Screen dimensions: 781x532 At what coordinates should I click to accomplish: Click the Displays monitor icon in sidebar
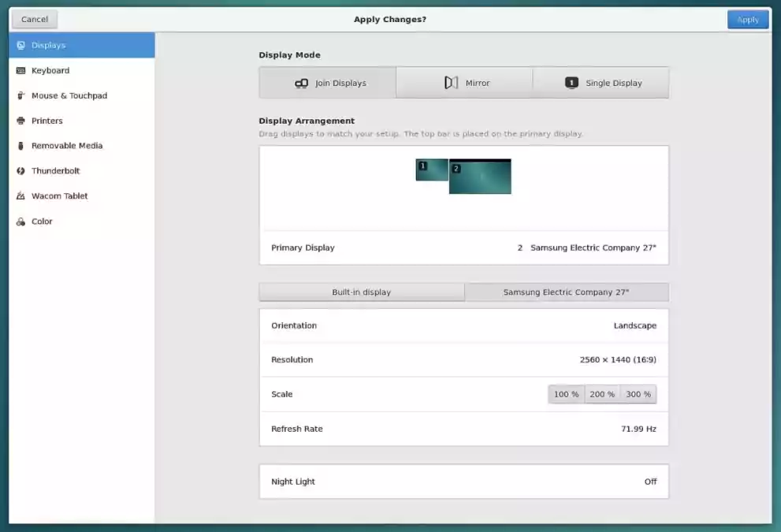tap(20, 46)
